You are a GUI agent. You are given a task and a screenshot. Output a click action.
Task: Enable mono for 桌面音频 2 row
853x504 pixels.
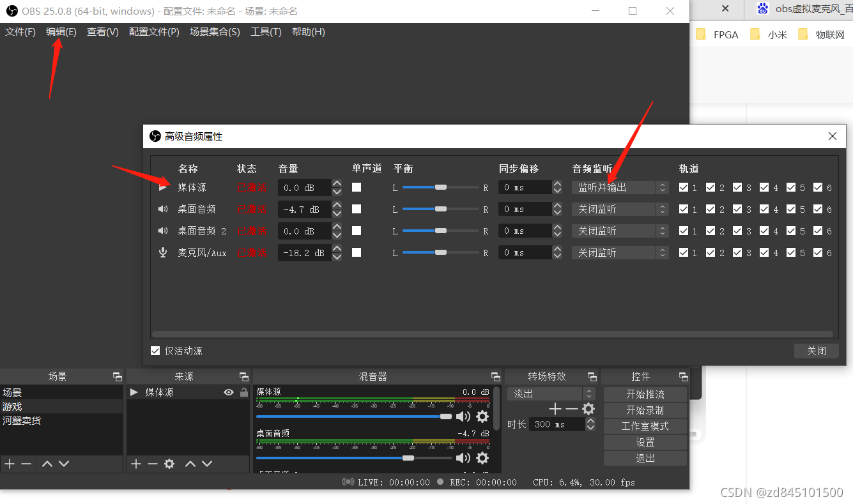point(357,231)
